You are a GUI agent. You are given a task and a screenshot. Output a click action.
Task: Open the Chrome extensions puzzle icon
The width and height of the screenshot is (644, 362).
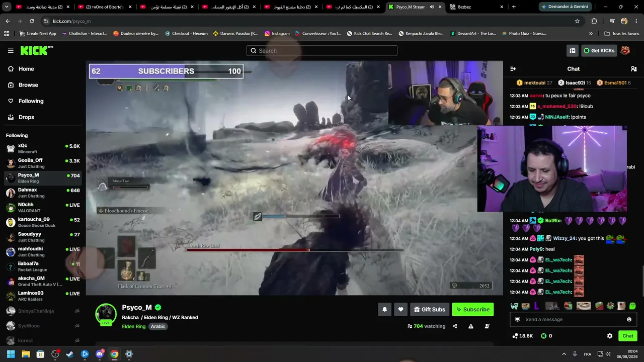(x=594, y=21)
